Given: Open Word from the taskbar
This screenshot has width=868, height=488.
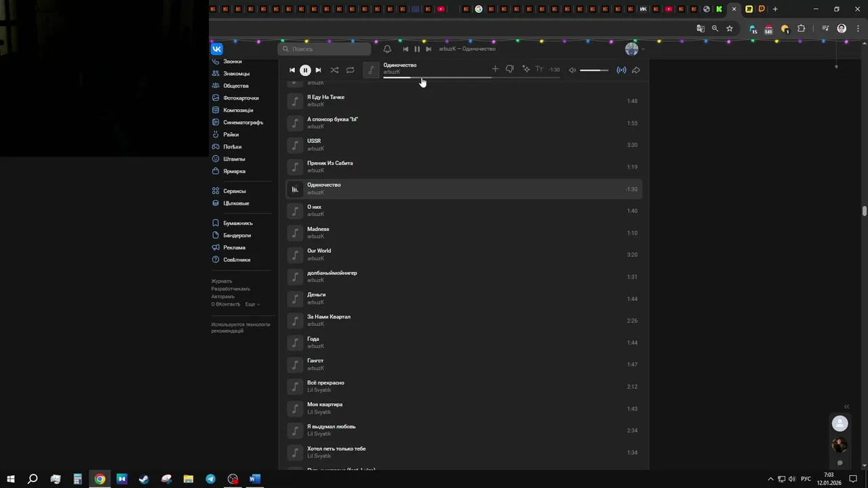Looking at the screenshot, I should (255, 479).
